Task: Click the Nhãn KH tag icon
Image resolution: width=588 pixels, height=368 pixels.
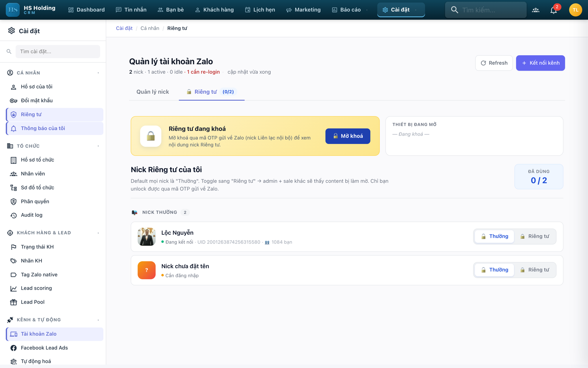Action: click(x=14, y=261)
